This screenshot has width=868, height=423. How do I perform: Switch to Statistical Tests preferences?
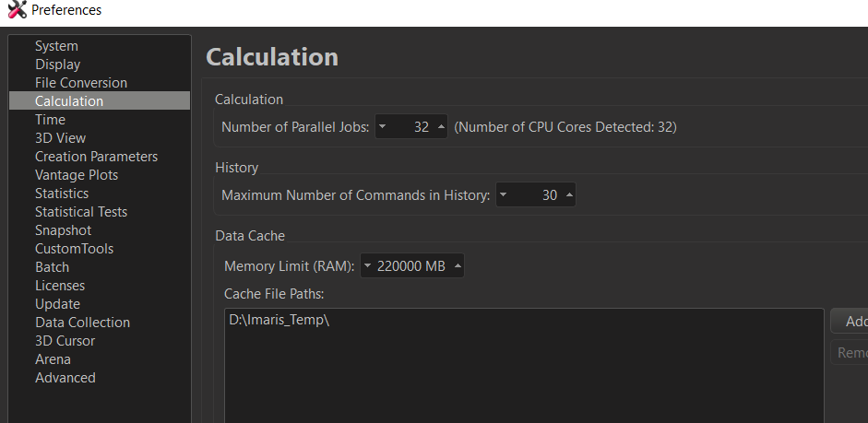(x=81, y=212)
